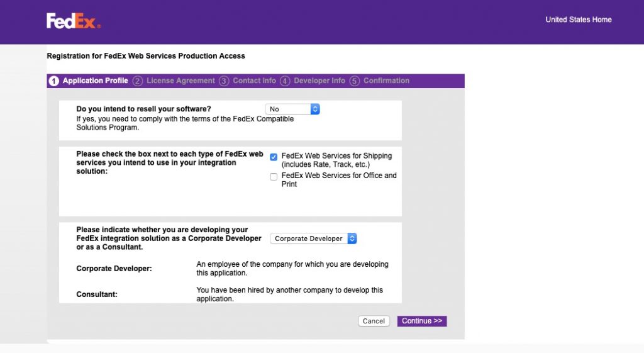Image resolution: width=644 pixels, height=353 pixels.
Task: Click text 'FedEx Web Services for Shipping'
Action: click(337, 156)
